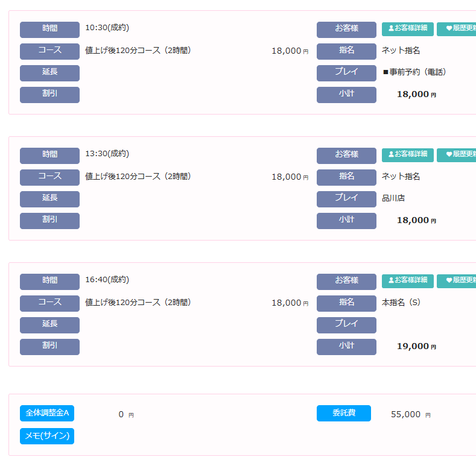Viewport: 476px width, 457px height.
Task: Click the 19,000 円 subtotal amount
Action: [x=416, y=347]
